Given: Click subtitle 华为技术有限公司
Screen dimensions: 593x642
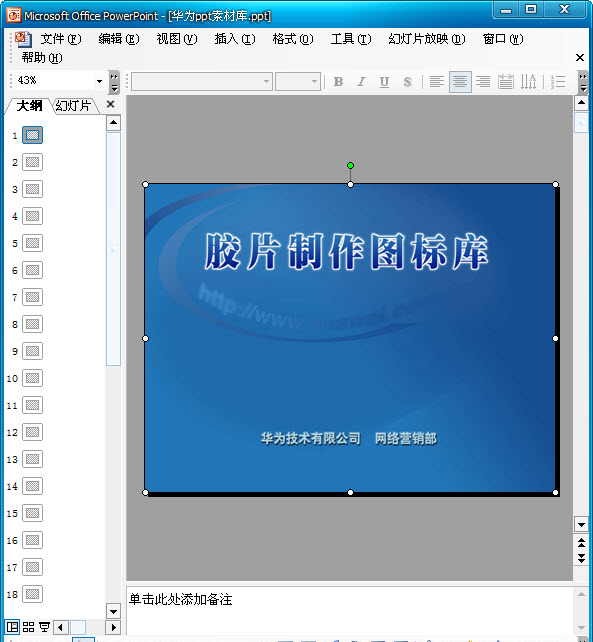Looking at the screenshot, I should [x=310, y=438].
